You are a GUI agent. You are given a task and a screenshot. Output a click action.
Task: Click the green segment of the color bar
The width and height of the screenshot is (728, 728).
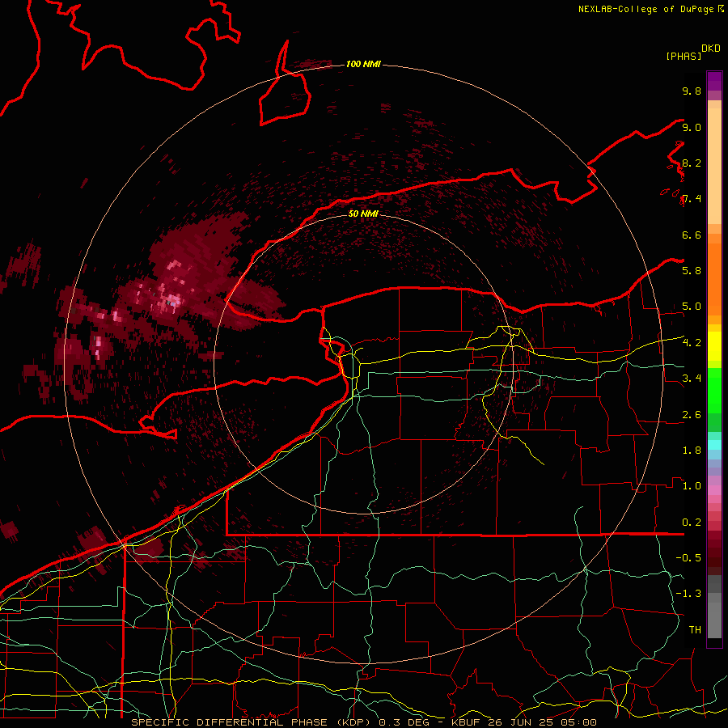point(714,390)
